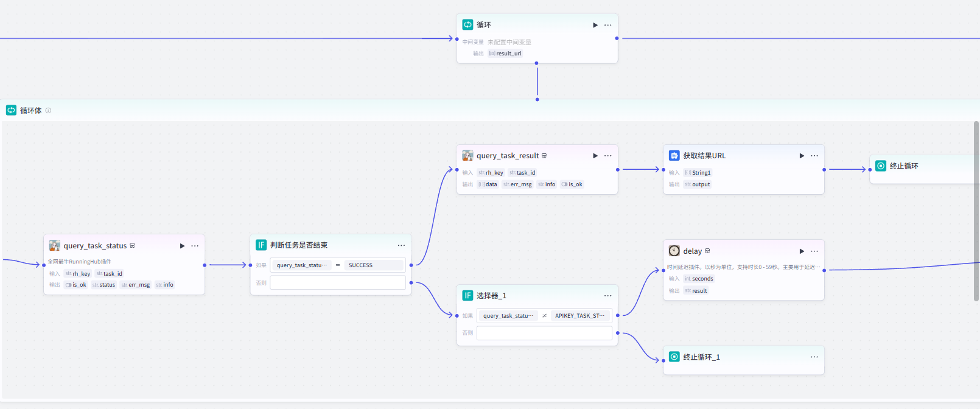The image size is (980, 409).
Task: Click the empty 否则 field in 选择器_1
Action: tap(544, 333)
